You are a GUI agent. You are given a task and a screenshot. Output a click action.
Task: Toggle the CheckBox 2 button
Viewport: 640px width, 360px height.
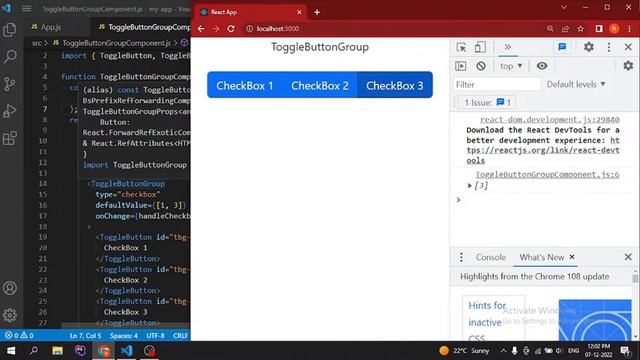[x=320, y=85]
